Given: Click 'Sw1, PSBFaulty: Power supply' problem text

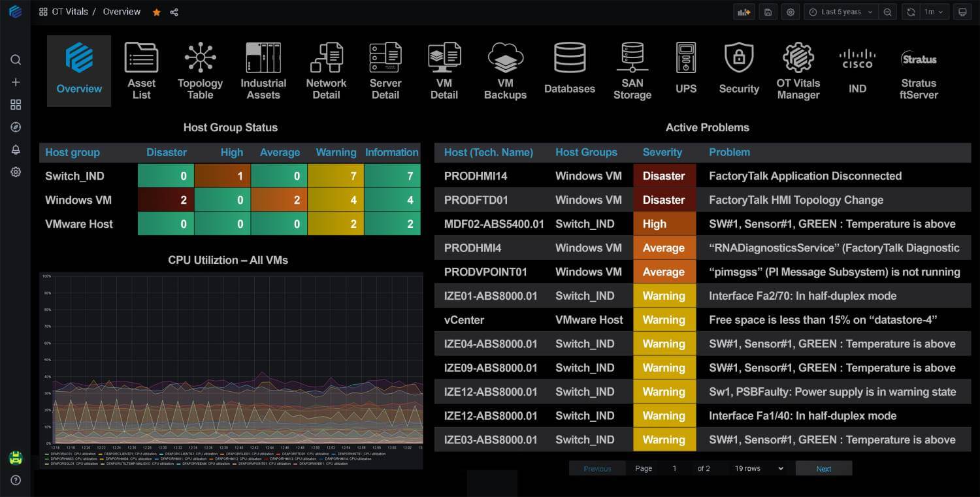Looking at the screenshot, I should click(x=832, y=392).
